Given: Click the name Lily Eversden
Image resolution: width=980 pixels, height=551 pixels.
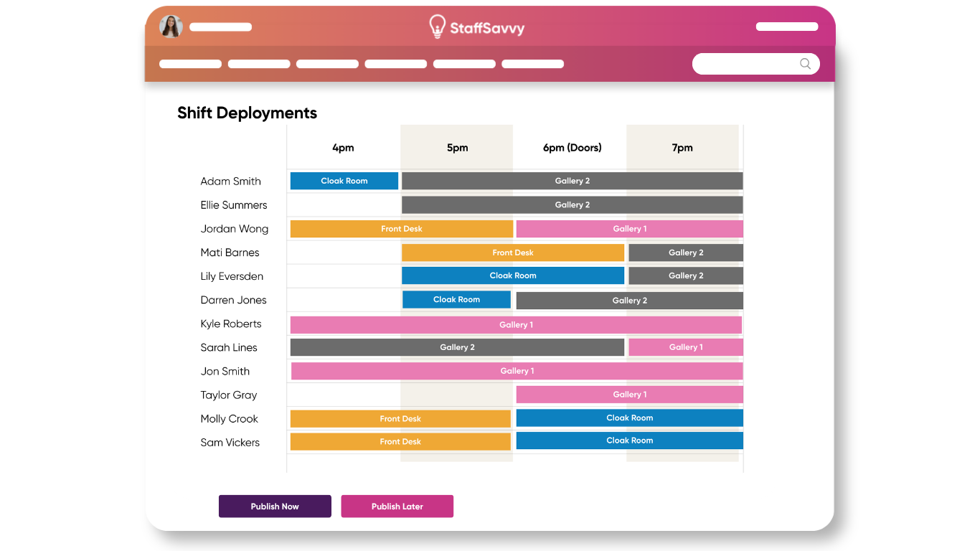Looking at the screenshot, I should [232, 276].
